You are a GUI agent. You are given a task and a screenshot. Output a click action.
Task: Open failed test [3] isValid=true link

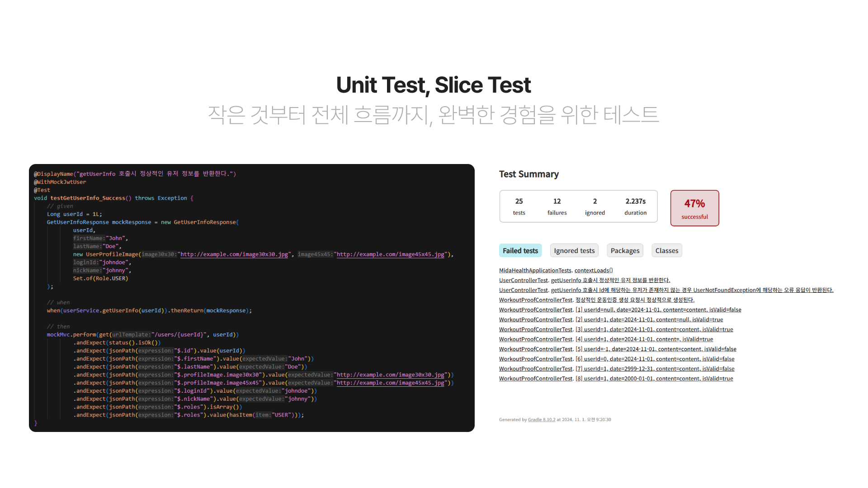click(654, 330)
